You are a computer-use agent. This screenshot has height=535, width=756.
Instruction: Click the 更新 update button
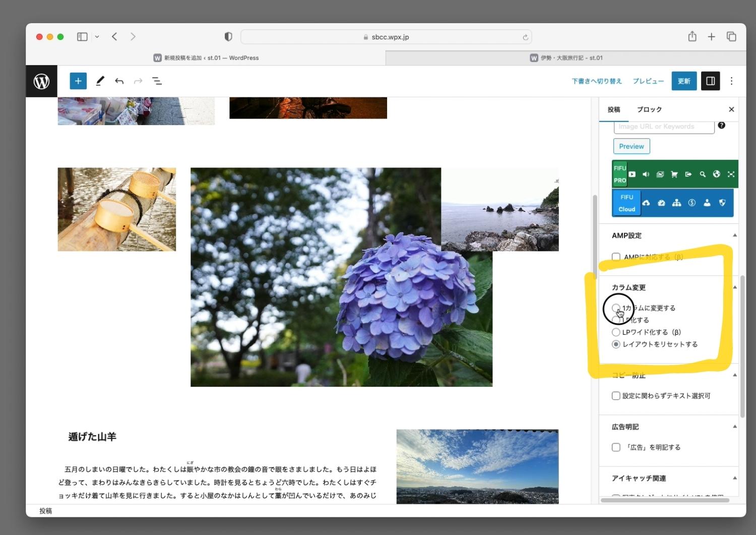[684, 81]
